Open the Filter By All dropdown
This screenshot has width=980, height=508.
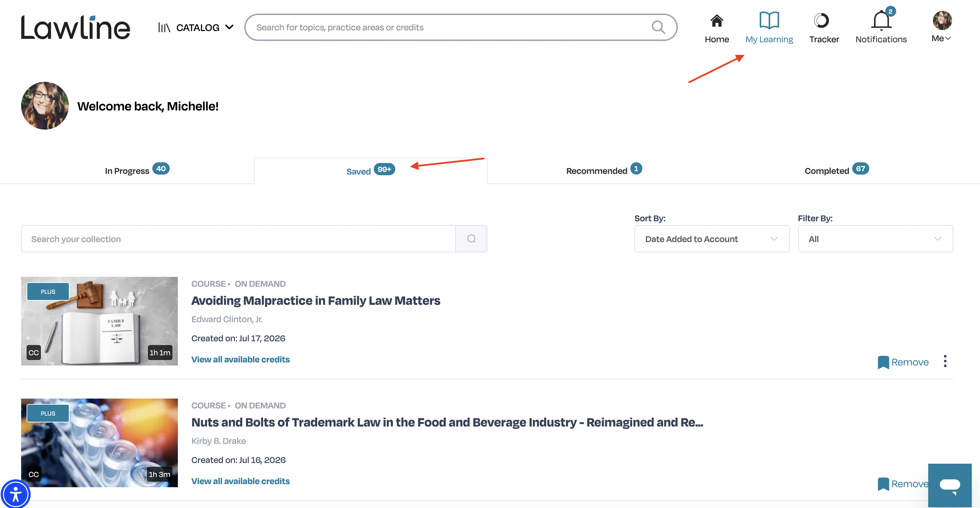click(875, 239)
